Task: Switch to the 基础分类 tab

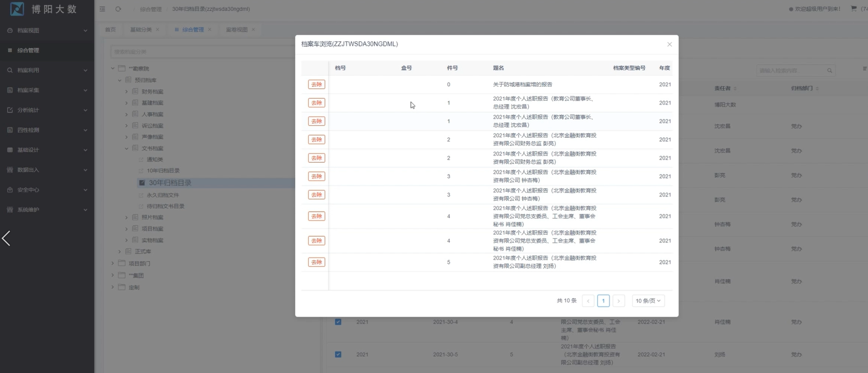Action: [141, 30]
